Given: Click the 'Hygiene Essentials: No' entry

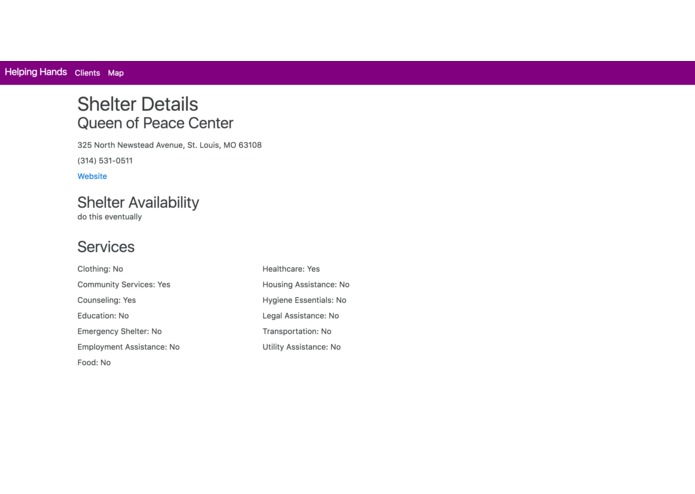Looking at the screenshot, I should (305, 300).
